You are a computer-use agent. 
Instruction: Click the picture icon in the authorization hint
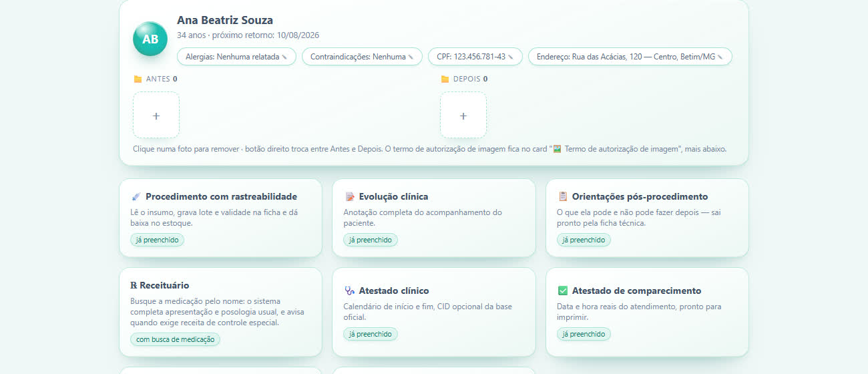(557, 149)
